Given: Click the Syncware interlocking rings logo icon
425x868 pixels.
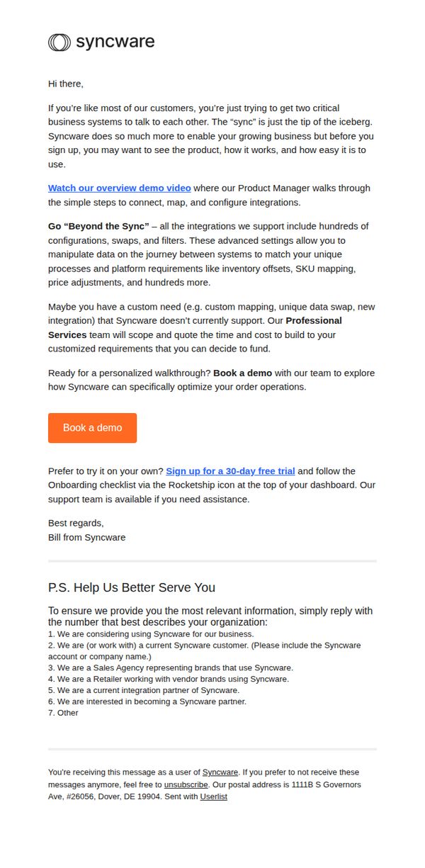Looking at the screenshot, I should [59, 43].
